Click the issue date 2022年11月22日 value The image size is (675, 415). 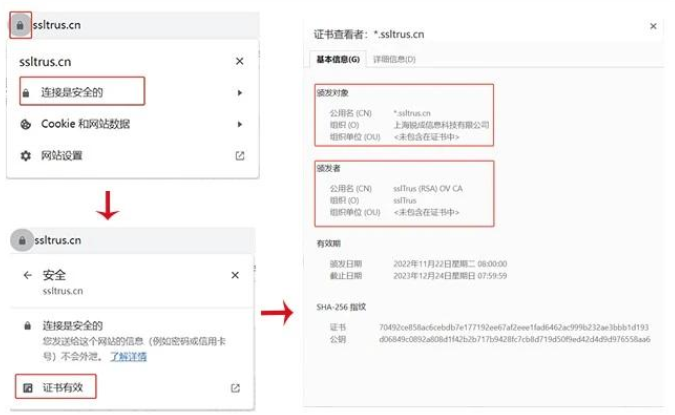pos(450,264)
